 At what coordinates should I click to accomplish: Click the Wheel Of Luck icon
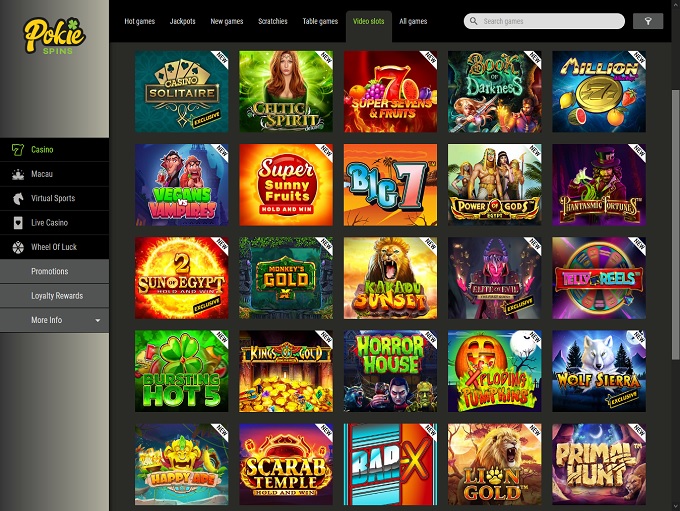(18, 247)
